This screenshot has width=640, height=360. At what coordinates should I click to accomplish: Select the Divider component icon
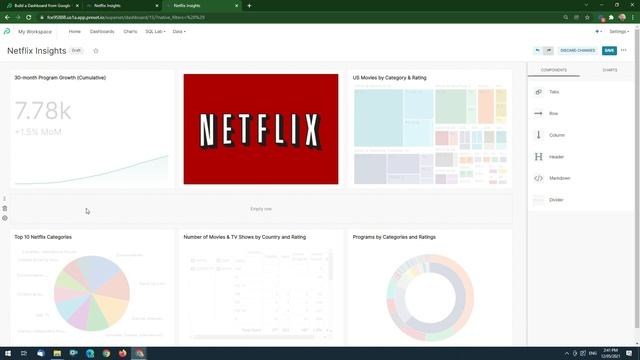[x=538, y=200]
